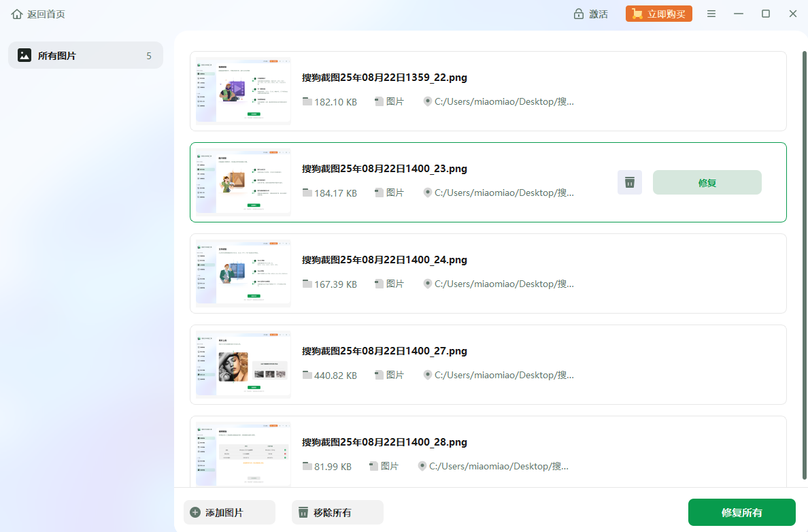Click the location pin icon for 1359_22.png
This screenshot has height=532, width=808.
428,101
